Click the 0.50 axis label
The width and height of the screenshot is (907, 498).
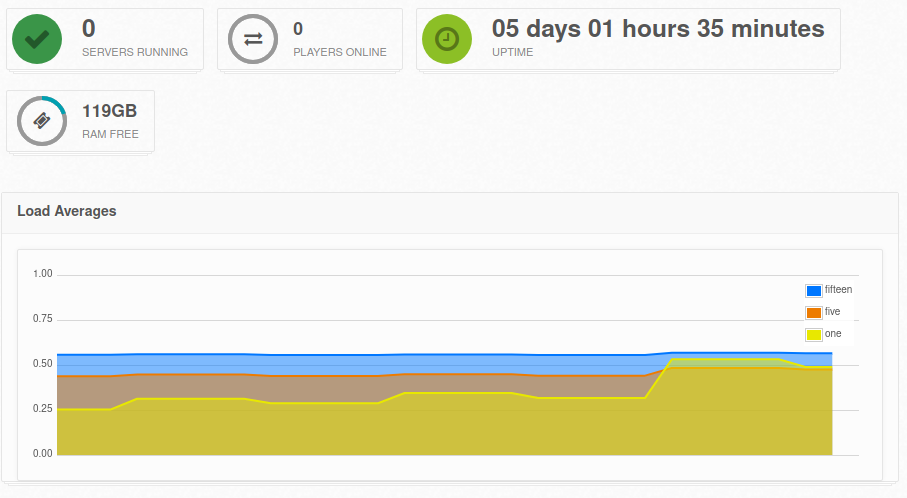click(x=42, y=364)
